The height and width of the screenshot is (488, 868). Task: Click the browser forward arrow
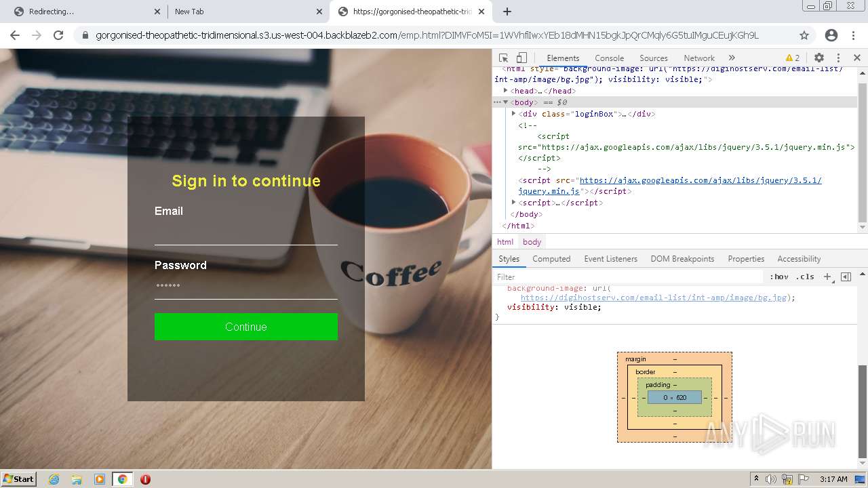tap(37, 35)
